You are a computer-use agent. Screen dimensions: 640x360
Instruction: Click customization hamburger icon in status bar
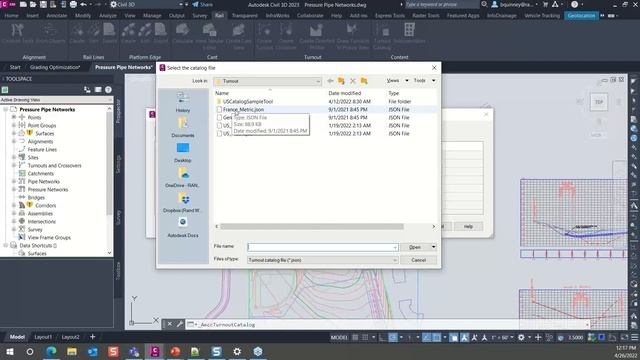click(x=635, y=337)
